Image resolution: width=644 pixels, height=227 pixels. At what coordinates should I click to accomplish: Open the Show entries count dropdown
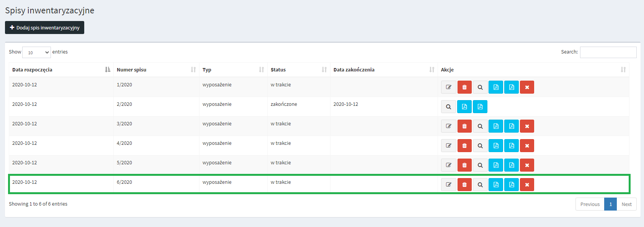click(36, 52)
